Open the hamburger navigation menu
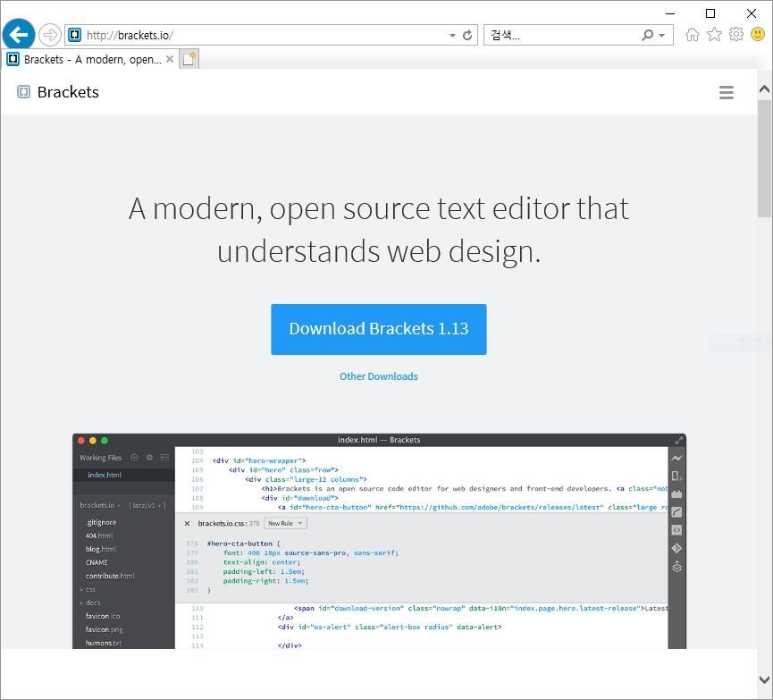 point(727,92)
